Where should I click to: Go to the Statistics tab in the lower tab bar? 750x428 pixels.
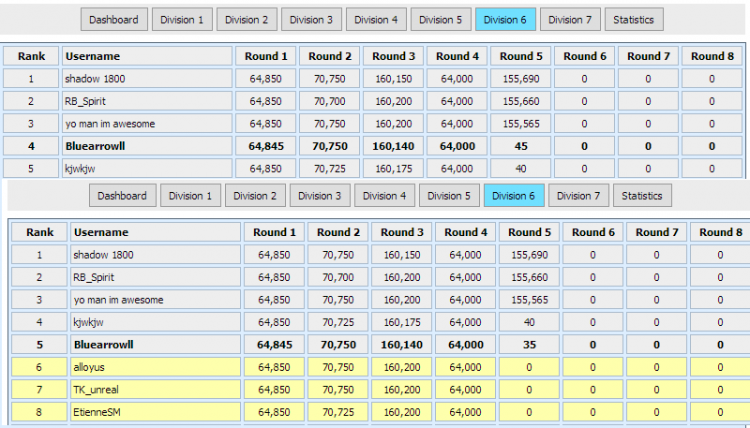642,195
